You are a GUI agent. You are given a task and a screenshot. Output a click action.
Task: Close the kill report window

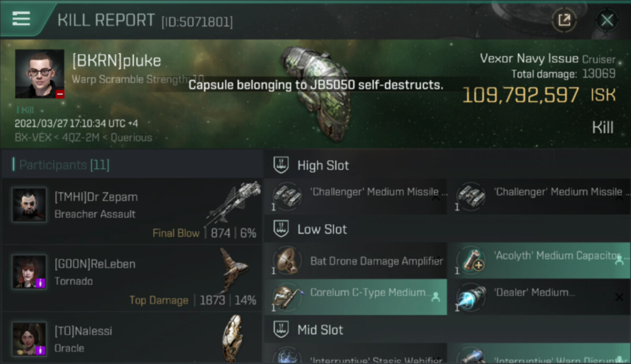[607, 20]
